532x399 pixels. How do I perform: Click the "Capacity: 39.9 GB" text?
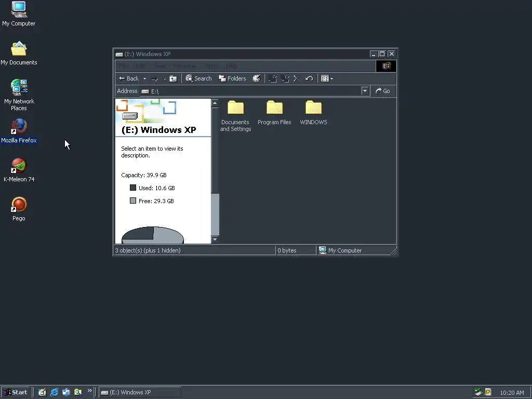tap(144, 175)
